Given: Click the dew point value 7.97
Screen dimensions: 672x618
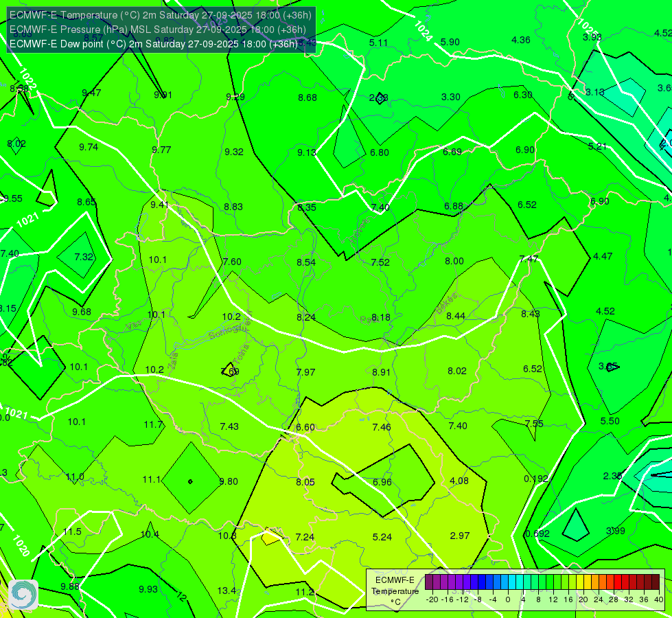Looking at the screenshot, I should (x=305, y=372).
